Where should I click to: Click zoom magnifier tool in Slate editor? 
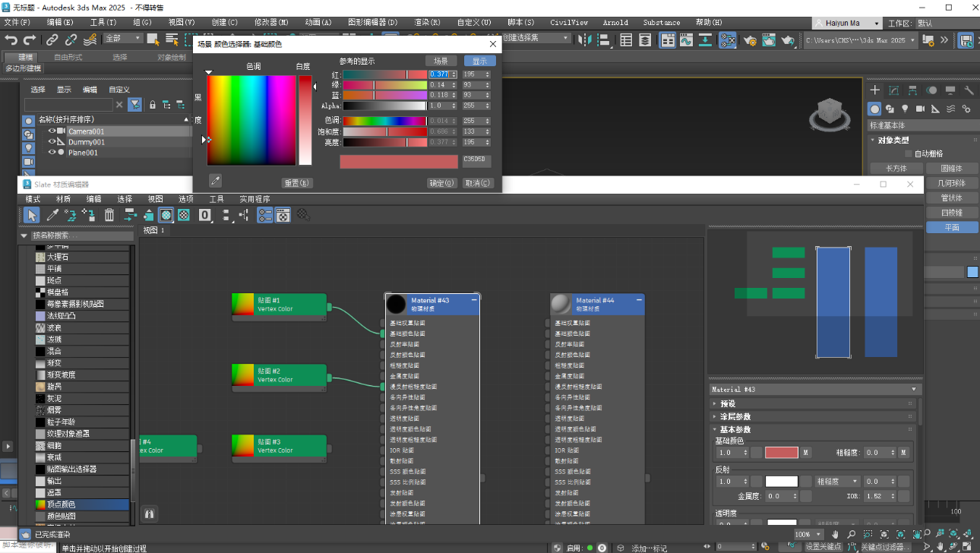(852, 535)
